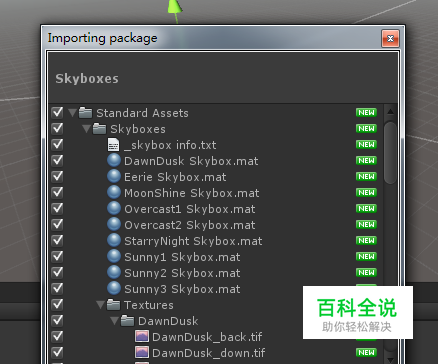The image size is (438, 364).
Task: Click the Overcast1 Skybox material sphere icon
Action: tap(114, 208)
